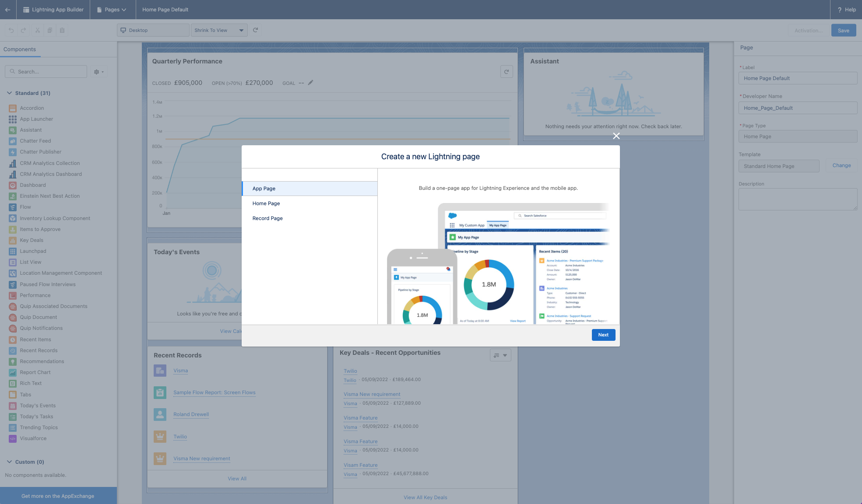Image resolution: width=862 pixels, height=504 pixels.
Task: Open the Visma New requirement key deal
Action: 372,394
